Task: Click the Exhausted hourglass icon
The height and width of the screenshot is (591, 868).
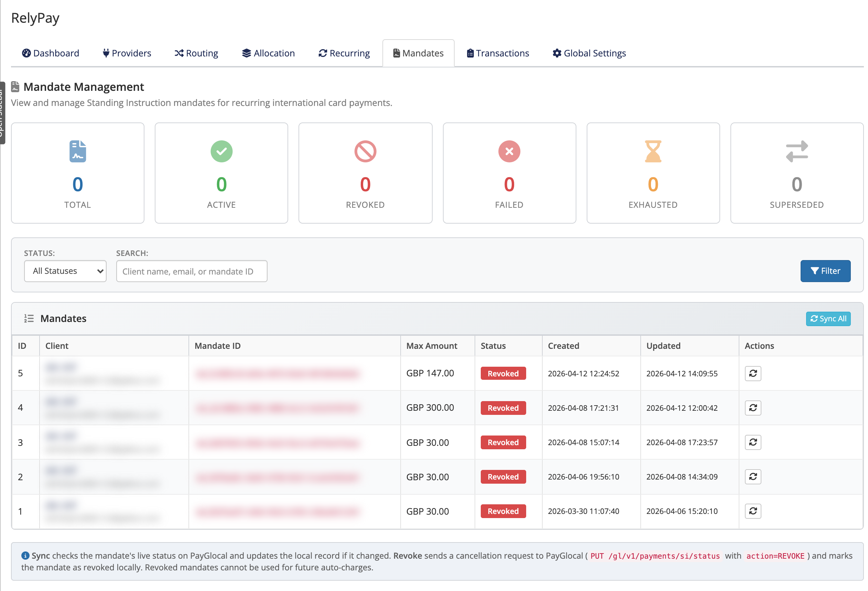Action: click(x=653, y=151)
